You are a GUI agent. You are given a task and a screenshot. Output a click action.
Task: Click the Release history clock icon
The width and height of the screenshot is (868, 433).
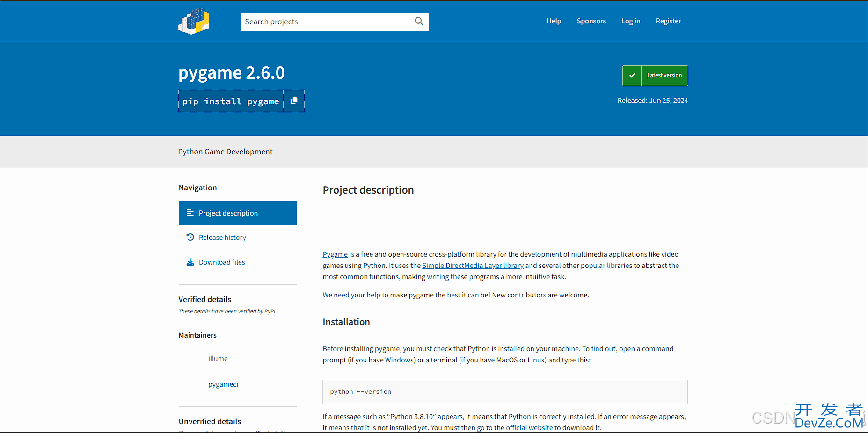coord(190,238)
